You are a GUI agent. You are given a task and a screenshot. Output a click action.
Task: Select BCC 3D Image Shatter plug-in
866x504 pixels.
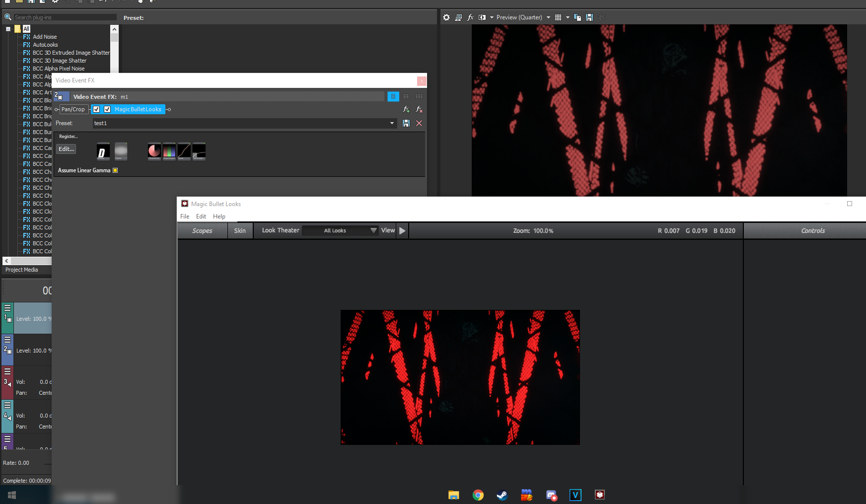click(60, 61)
